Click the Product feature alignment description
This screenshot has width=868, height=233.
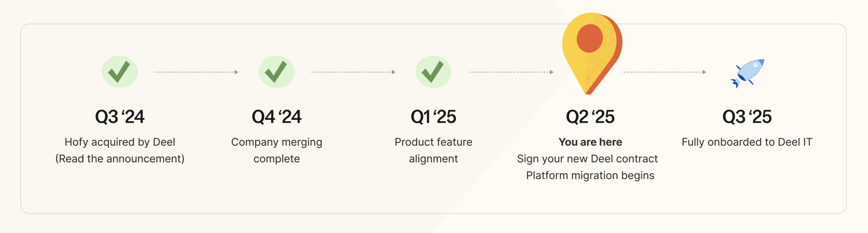(x=434, y=150)
